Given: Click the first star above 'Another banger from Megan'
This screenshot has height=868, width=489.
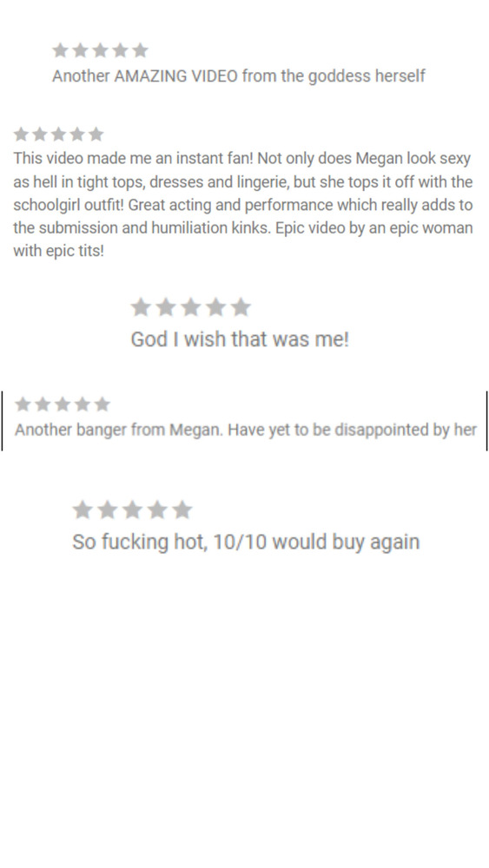Looking at the screenshot, I should [x=23, y=404].
